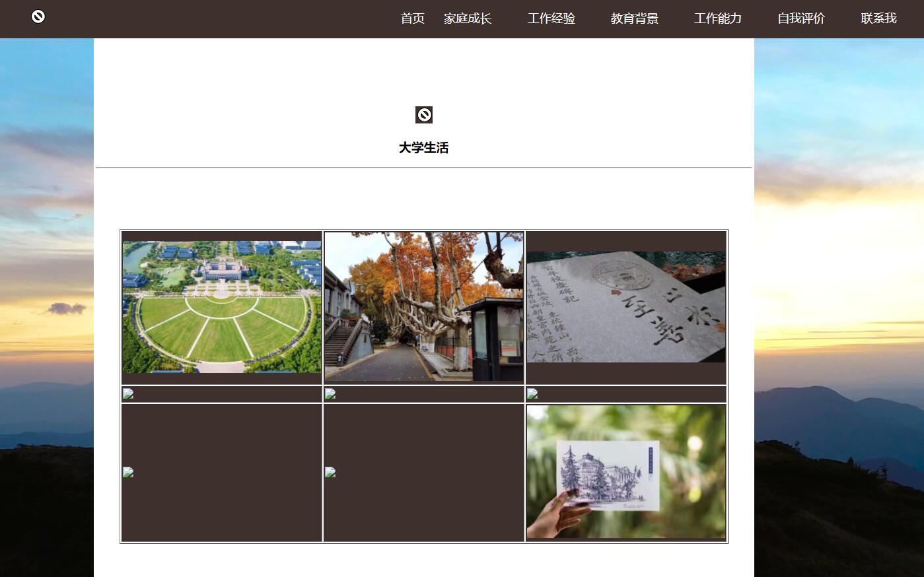Click the round icon above the 大学生活 heading
This screenshot has width=924, height=577.
pos(423,115)
